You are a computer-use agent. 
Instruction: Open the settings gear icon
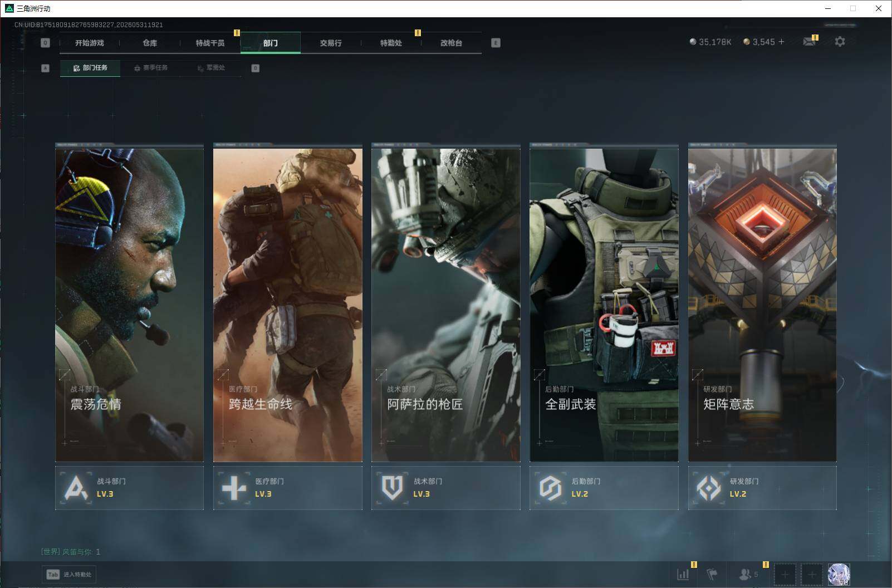840,42
